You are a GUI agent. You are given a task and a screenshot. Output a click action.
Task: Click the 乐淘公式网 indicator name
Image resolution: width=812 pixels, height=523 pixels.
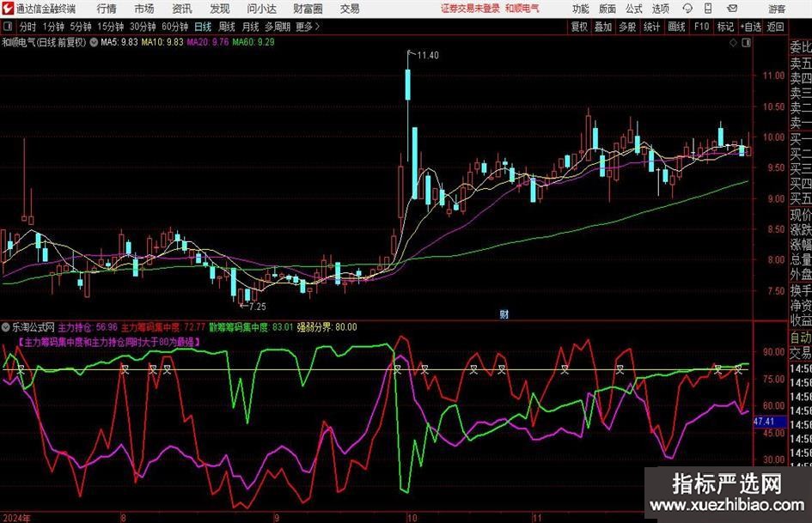coord(34,327)
